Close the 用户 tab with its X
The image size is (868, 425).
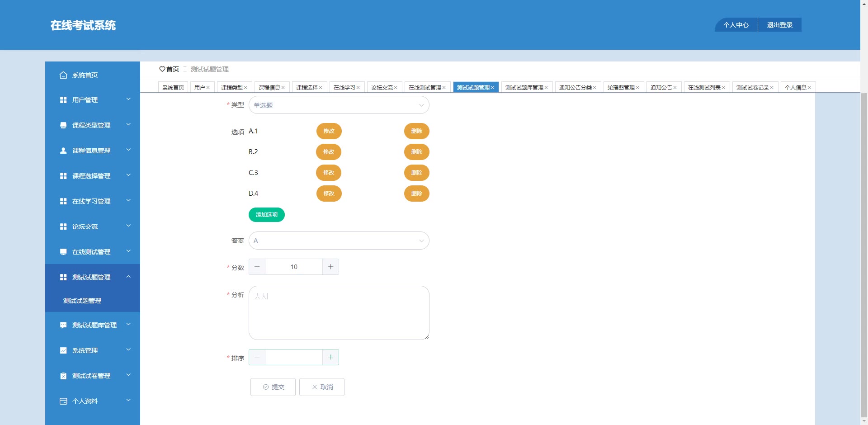coord(208,88)
